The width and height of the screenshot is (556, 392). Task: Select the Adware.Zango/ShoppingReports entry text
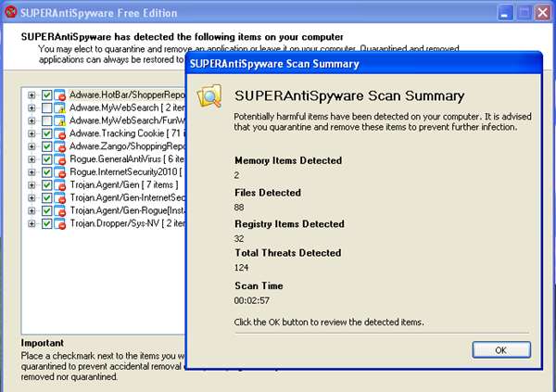(127, 146)
